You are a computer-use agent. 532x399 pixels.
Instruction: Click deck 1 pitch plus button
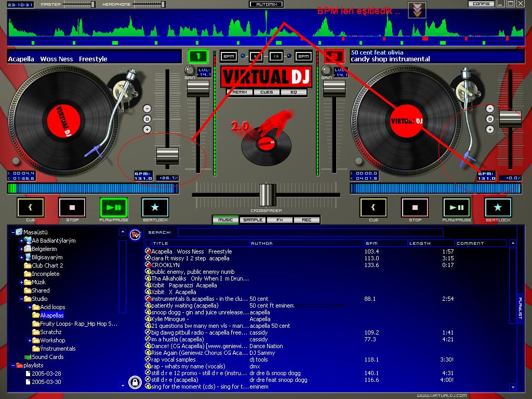[147, 129]
